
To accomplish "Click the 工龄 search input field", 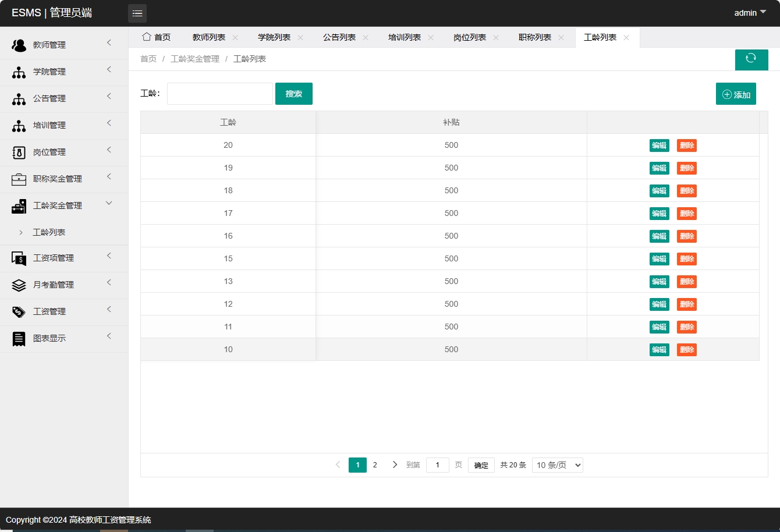I will [x=219, y=93].
